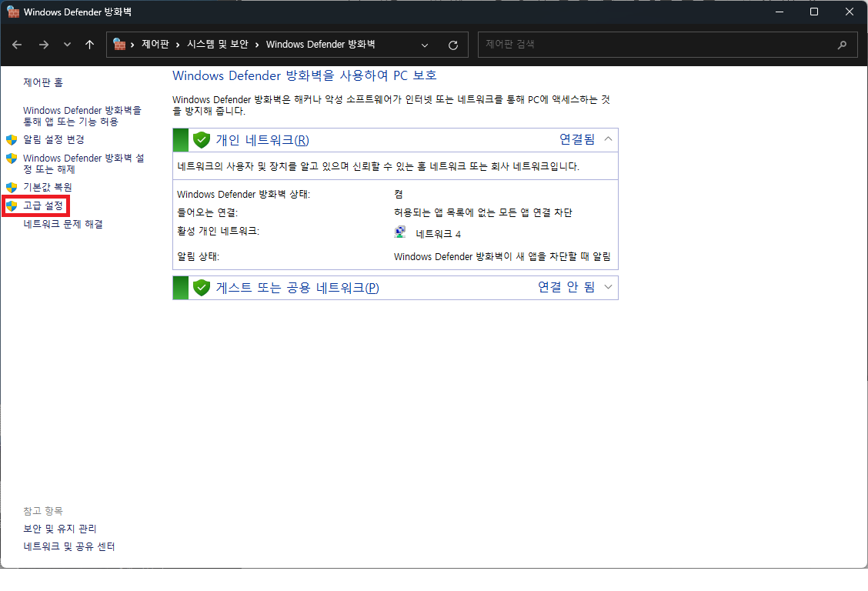Click 알림 상태 label
Image resolution: width=868 pixels, height=591 pixels.
click(199, 257)
